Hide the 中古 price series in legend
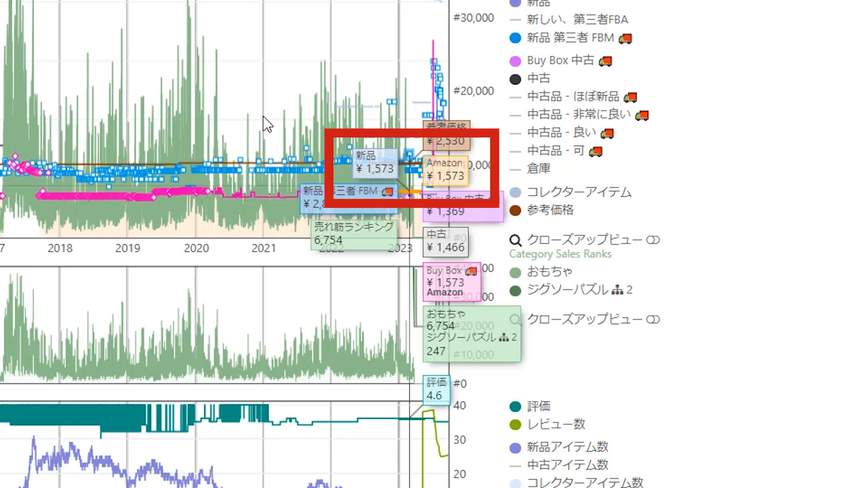868x488 pixels. coord(538,79)
